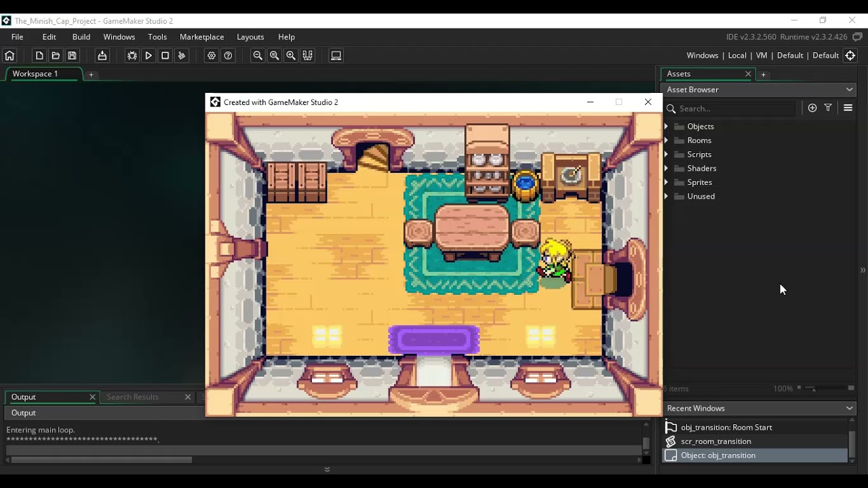Zoom out the workspace with the magnifier
This screenshot has height=488, width=868.
(x=258, y=56)
